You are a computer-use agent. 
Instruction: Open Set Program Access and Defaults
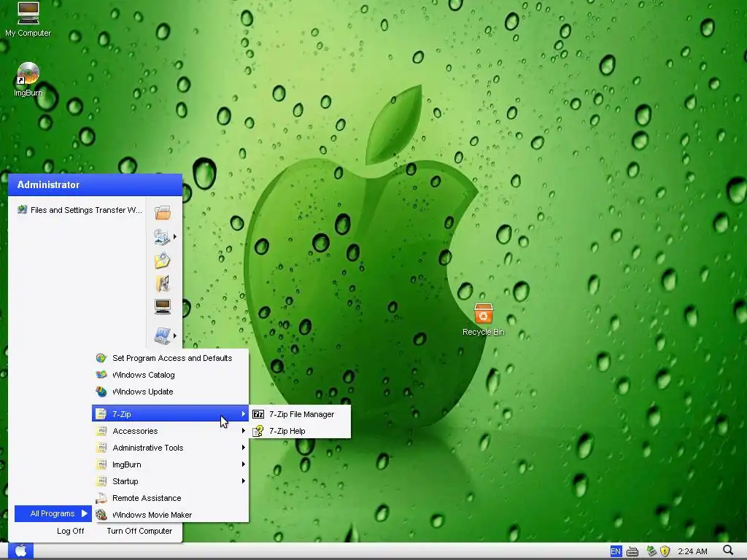coord(170,358)
